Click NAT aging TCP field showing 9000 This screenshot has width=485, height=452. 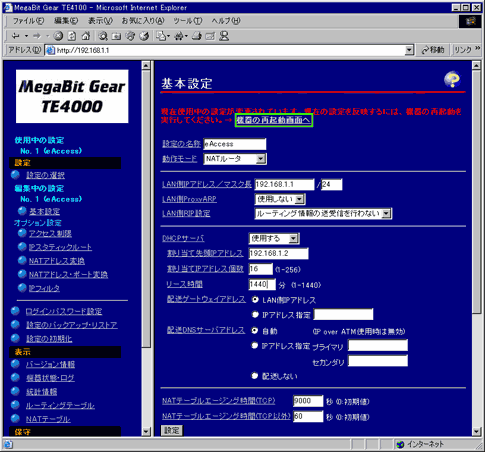click(308, 401)
